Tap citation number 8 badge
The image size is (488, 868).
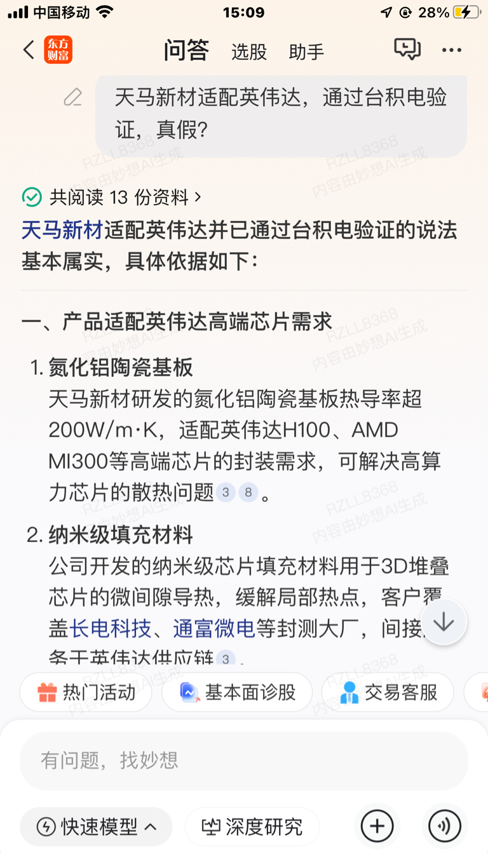click(248, 492)
